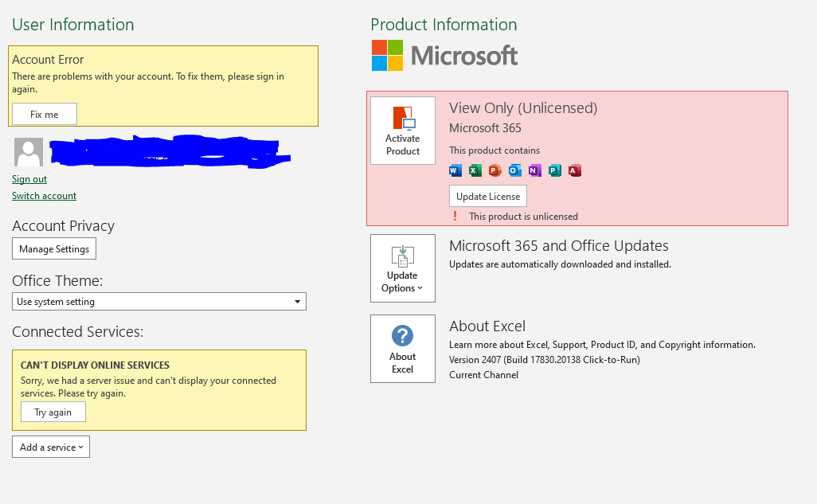The height and width of the screenshot is (504, 817).
Task: Click the Sign out link
Action: 29,179
